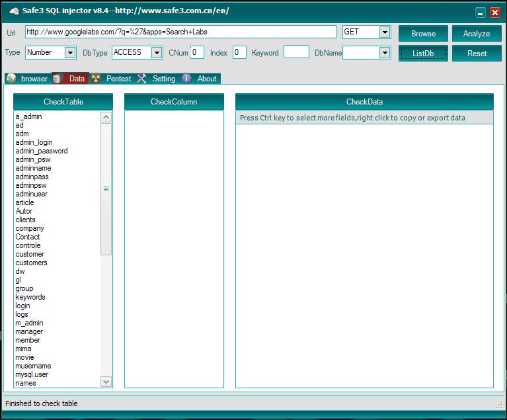Click the table list scroll down arrow
Screen dimensions: 507x420
click(x=106, y=382)
